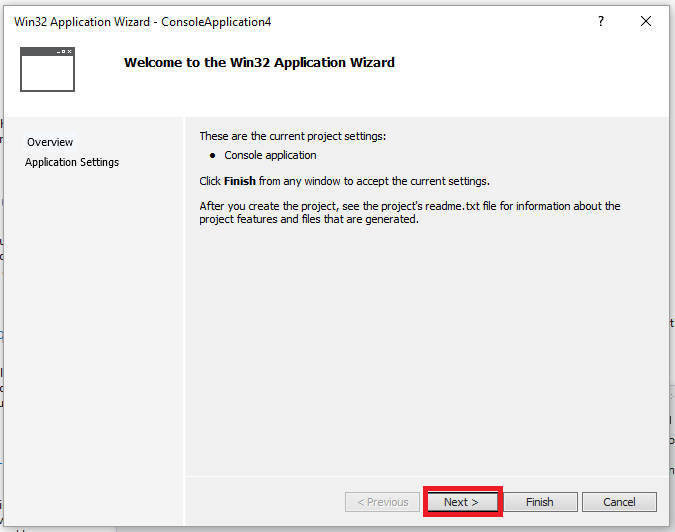This screenshot has width=675, height=532.
Task: Open the Application Settings page
Action: [x=72, y=162]
